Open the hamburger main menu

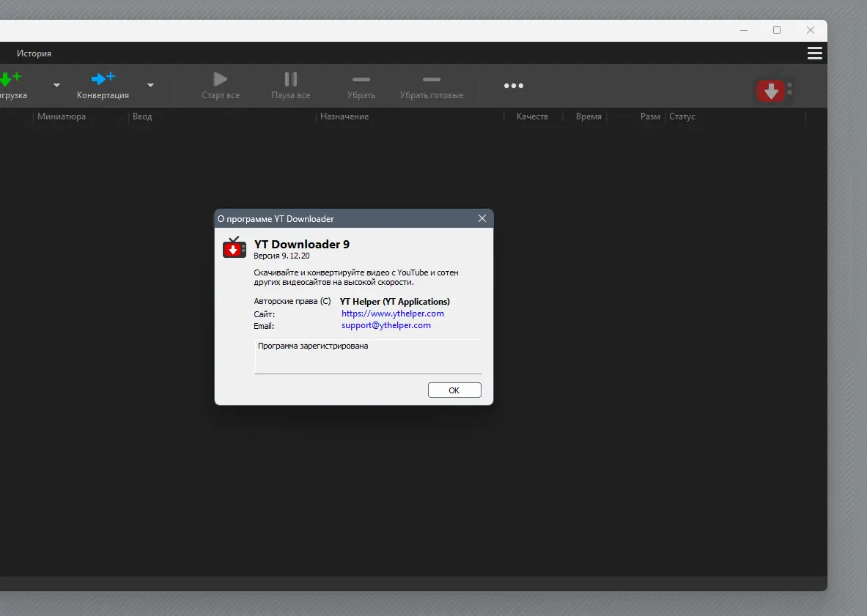tap(814, 53)
